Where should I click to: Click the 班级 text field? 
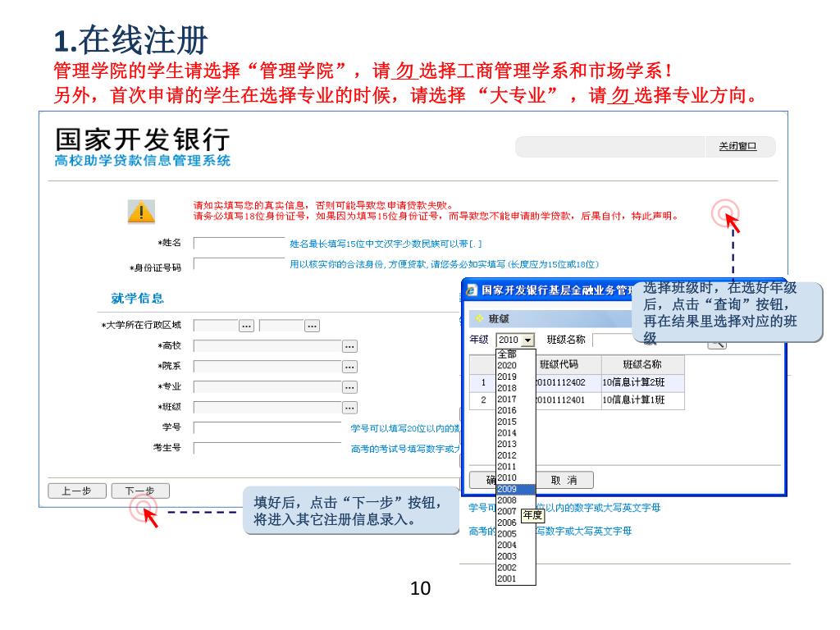(268, 408)
